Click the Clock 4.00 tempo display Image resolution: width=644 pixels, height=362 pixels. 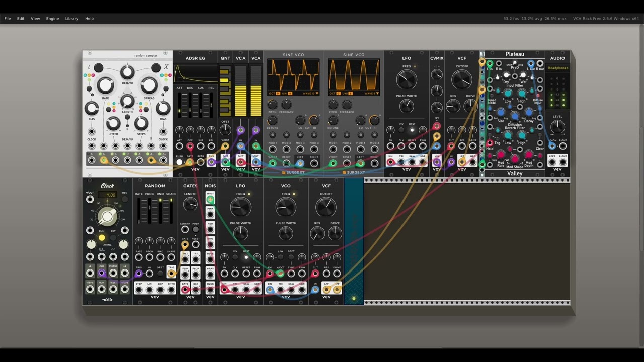point(107,195)
